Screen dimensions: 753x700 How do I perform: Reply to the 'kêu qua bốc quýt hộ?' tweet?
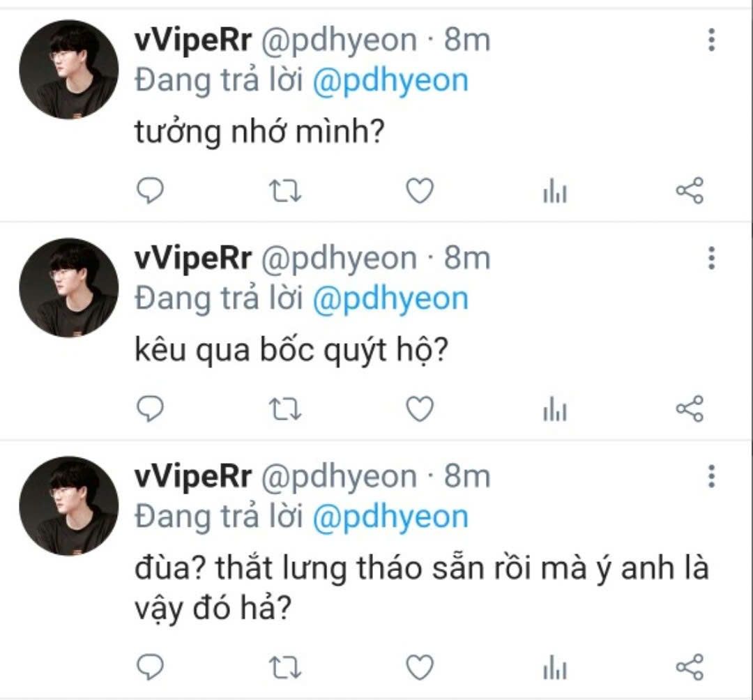151,409
